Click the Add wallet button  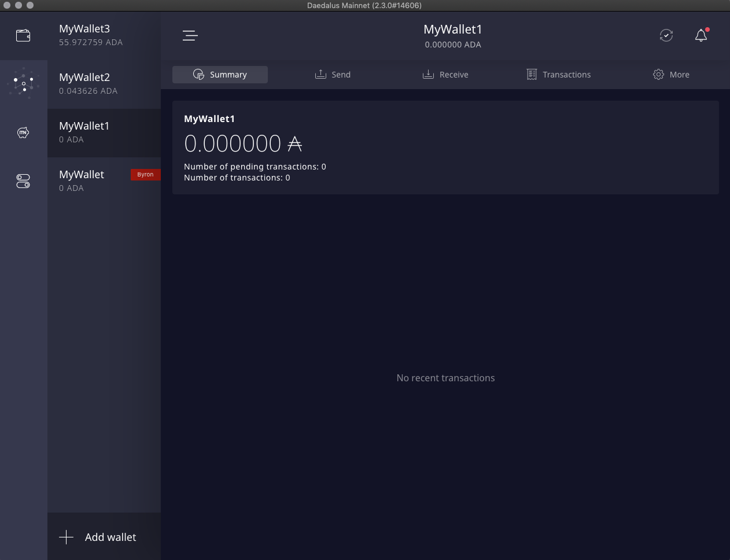coord(104,537)
